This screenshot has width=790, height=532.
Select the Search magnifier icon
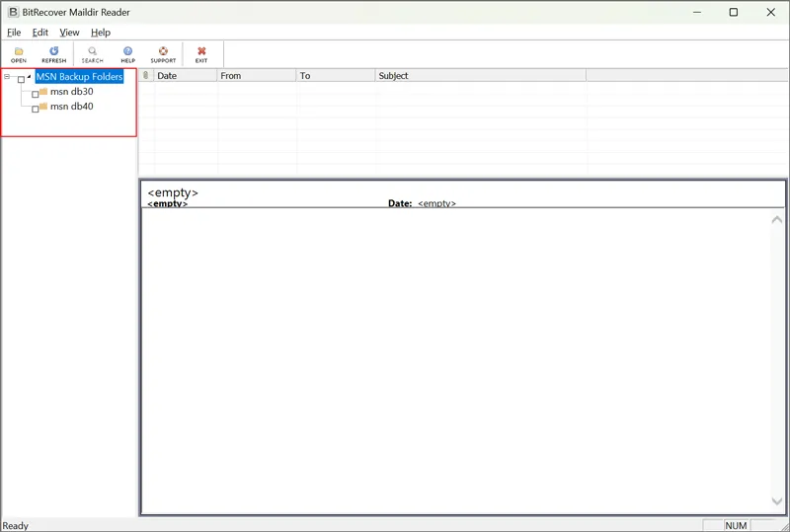pos(92,51)
